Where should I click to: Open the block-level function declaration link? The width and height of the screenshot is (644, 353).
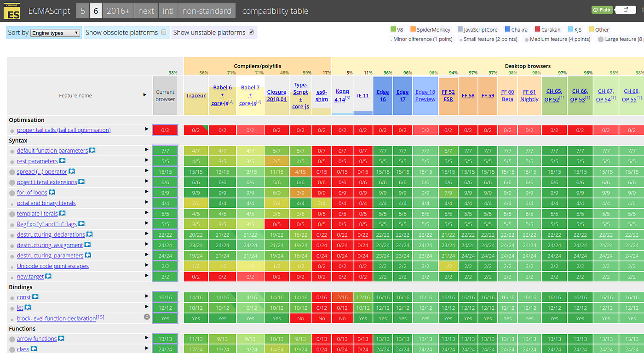click(x=56, y=319)
